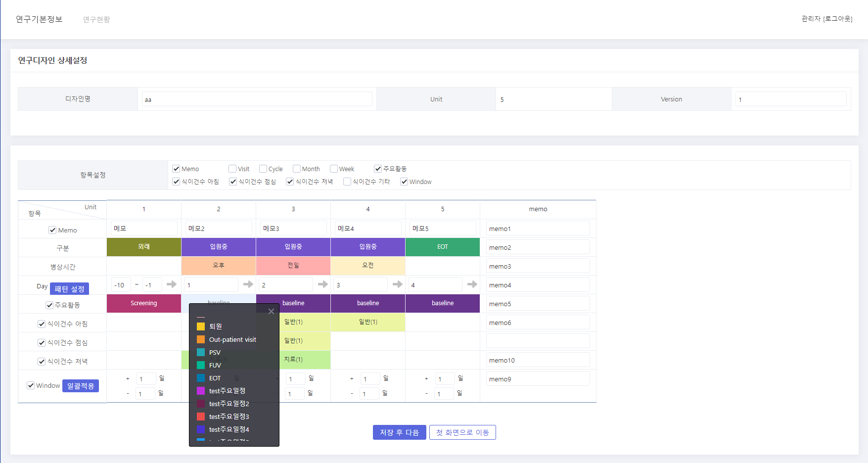Screen dimensions: 868x463
Task: Click the arrow next to Day value 4
Action: coord(472,284)
